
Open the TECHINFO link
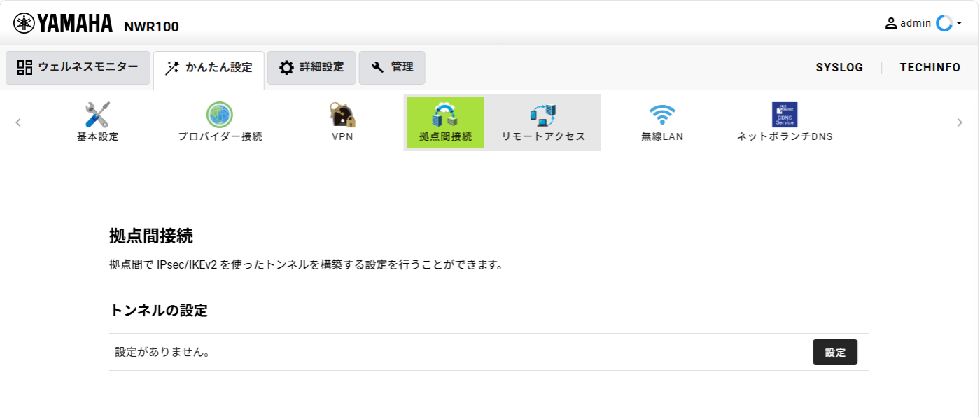click(930, 68)
